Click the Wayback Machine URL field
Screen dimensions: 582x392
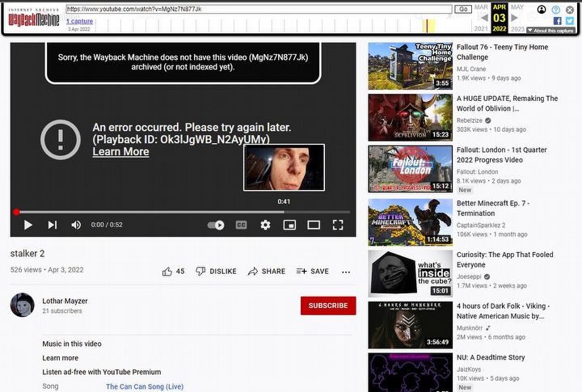click(x=259, y=9)
